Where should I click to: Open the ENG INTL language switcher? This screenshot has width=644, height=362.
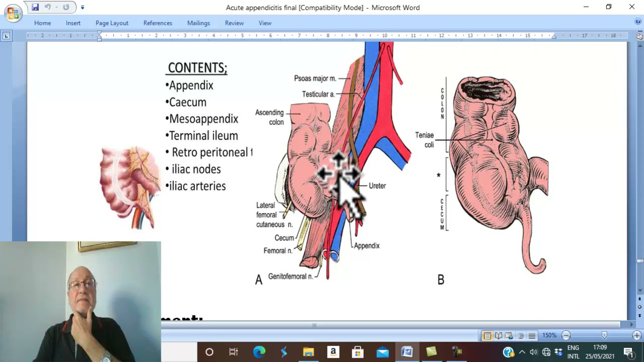(x=573, y=352)
